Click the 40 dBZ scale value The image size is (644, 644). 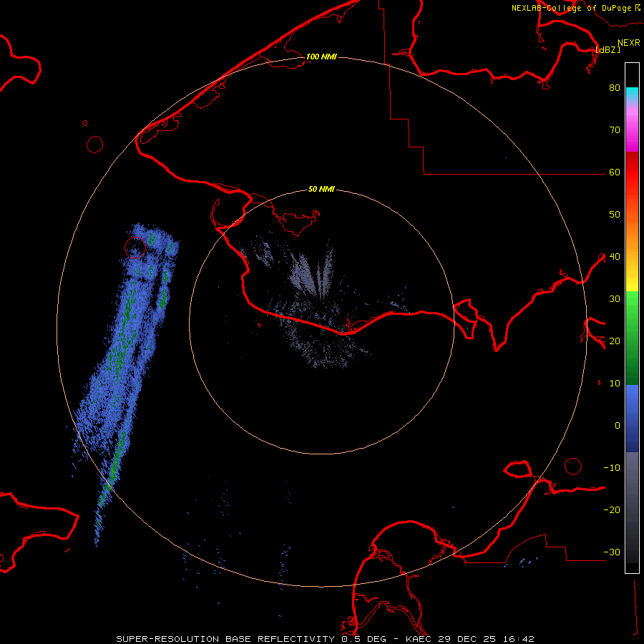click(x=615, y=257)
